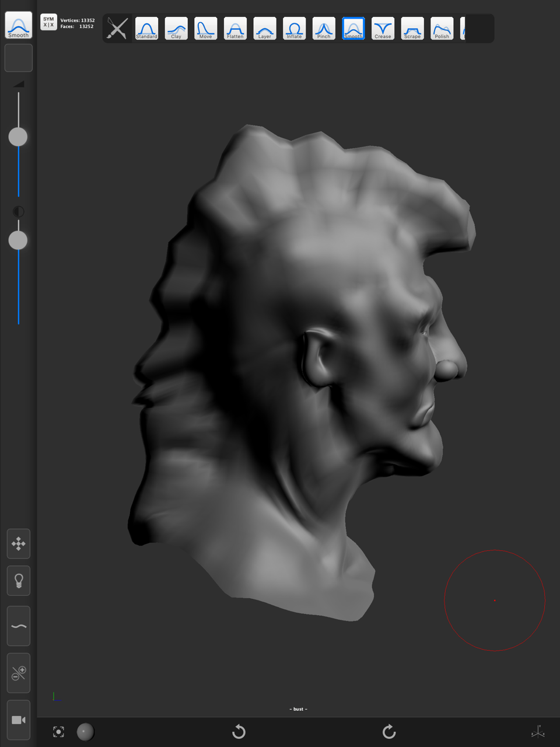Select the Move brush
The image size is (560, 747).
point(205,29)
